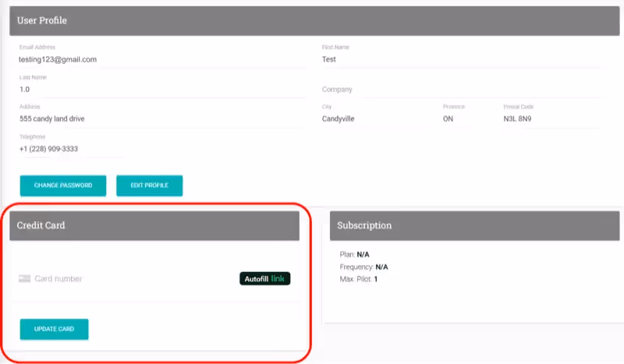Viewport: 624px width, 364px height.
Task: Click the Change Password button
Action: 62,186
